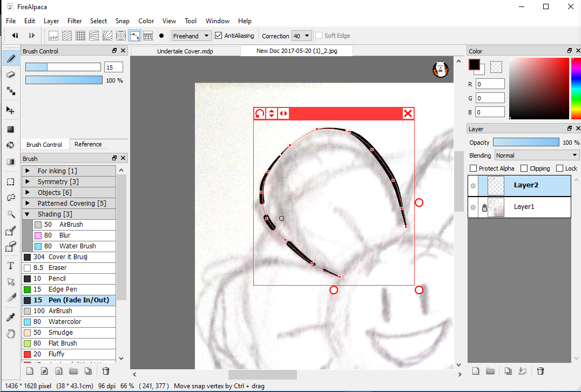581x392 pixels.
Task: Switch to Undertale Cover.mdp tab
Action: pyautogui.click(x=185, y=51)
